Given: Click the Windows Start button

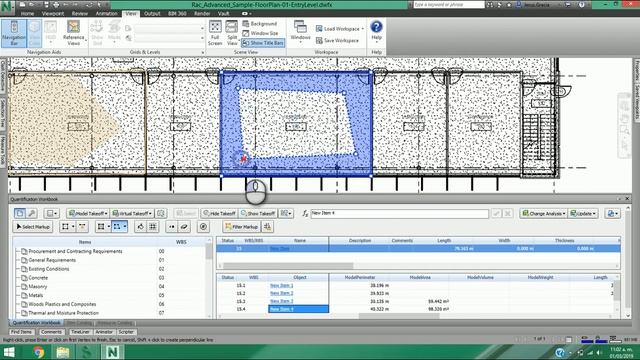Looking at the screenshot, I should coord(9,352).
